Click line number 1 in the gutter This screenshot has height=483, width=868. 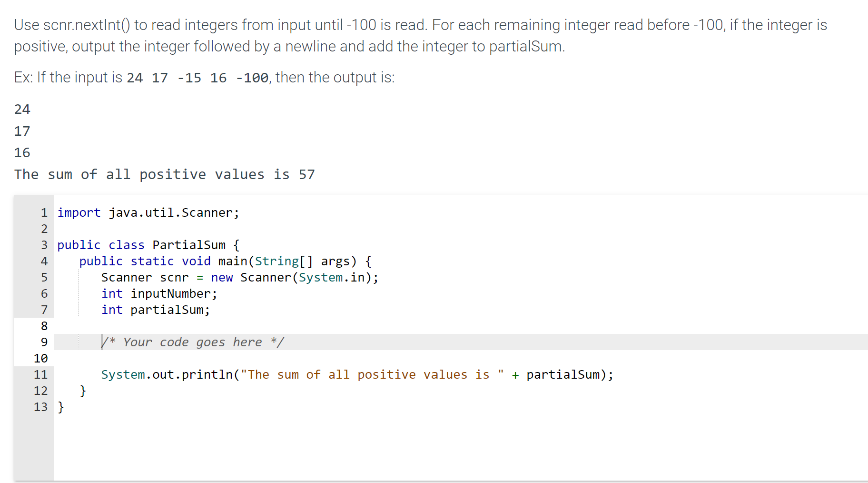coord(44,212)
